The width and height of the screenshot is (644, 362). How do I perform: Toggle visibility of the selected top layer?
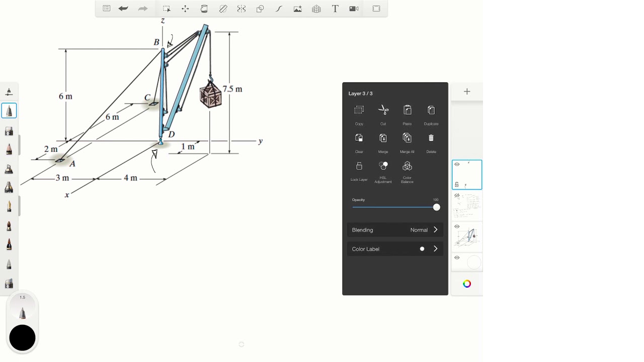[457, 164]
